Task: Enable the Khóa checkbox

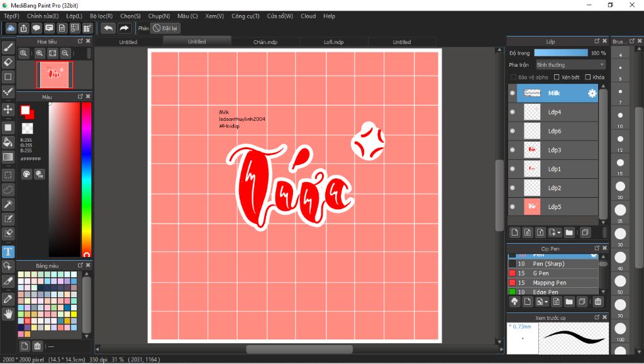Action: (x=588, y=77)
